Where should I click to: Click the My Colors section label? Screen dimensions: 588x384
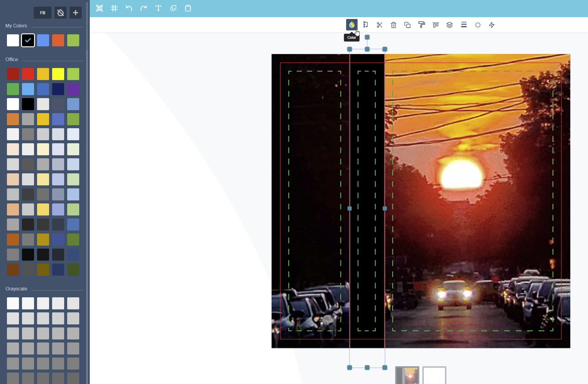(16, 26)
